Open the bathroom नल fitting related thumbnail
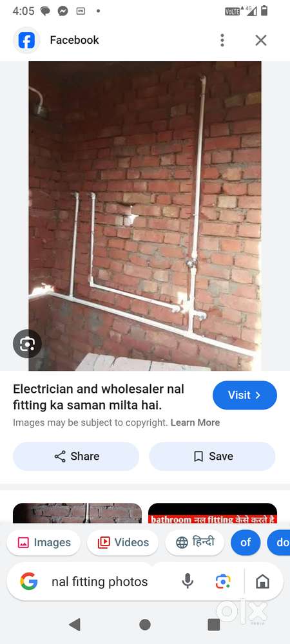Image resolution: width=290 pixels, height=644 pixels. click(x=213, y=513)
